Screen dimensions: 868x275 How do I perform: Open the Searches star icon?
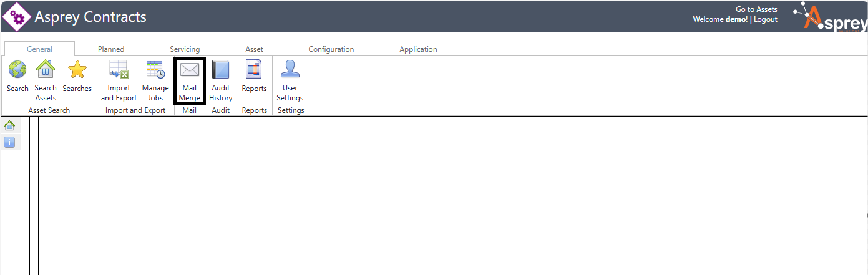tap(77, 70)
